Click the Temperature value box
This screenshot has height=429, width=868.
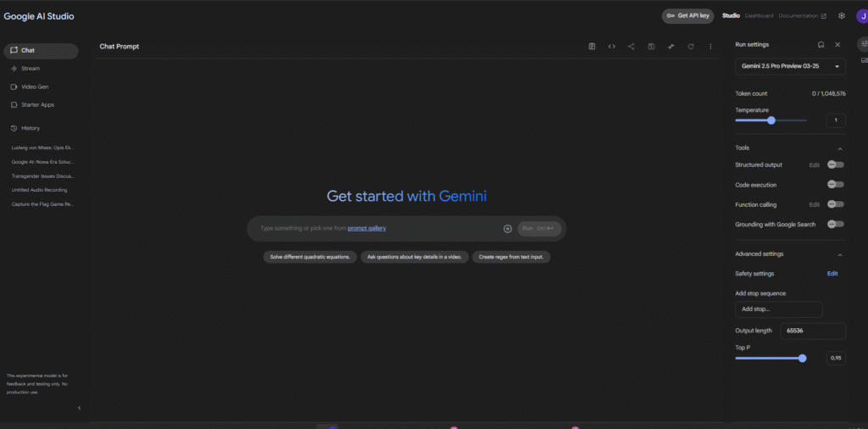pyautogui.click(x=836, y=120)
